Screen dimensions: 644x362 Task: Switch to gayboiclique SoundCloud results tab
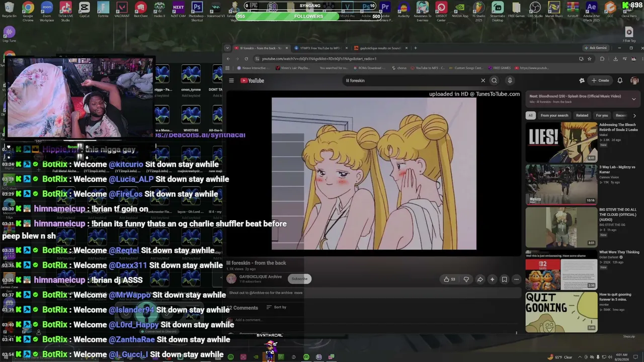[x=380, y=48]
